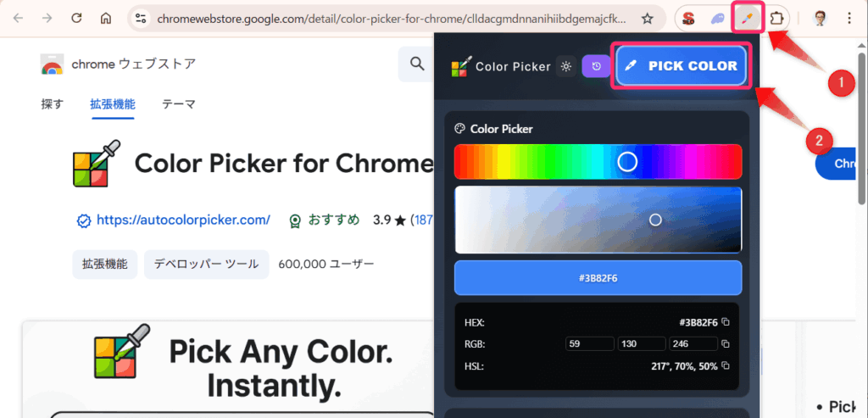Screen dimensions: 868x418
Task: Open the Chrome three-dot menu
Action: click(x=849, y=18)
